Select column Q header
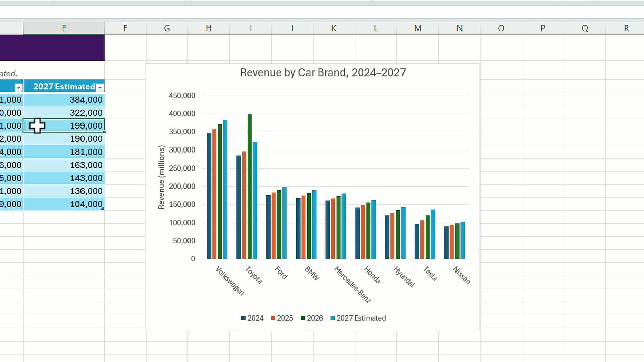This screenshot has height=362, width=644. pos(585,28)
